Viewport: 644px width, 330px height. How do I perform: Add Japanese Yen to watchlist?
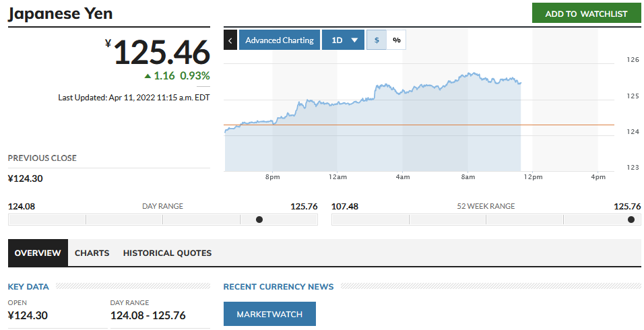coord(586,13)
